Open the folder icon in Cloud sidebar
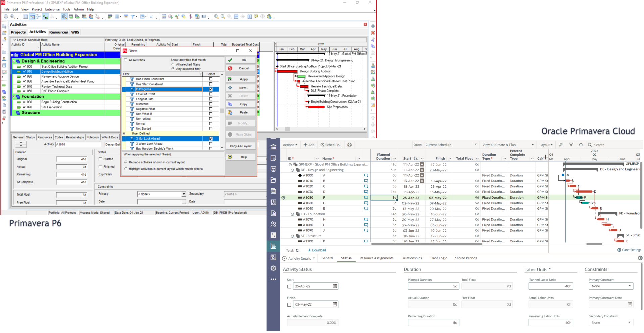Screen dimensions: 644x333 tap(273, 180)
